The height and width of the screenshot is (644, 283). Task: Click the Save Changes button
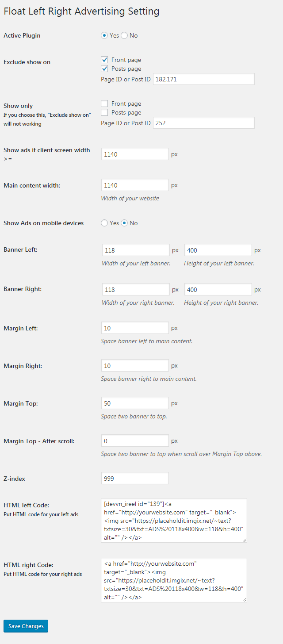coord(25,626)
